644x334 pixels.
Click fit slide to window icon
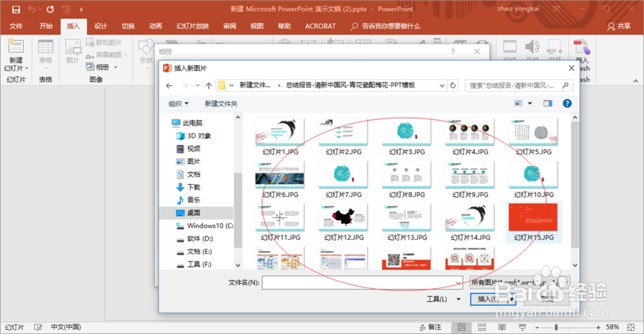click(631, 327)
